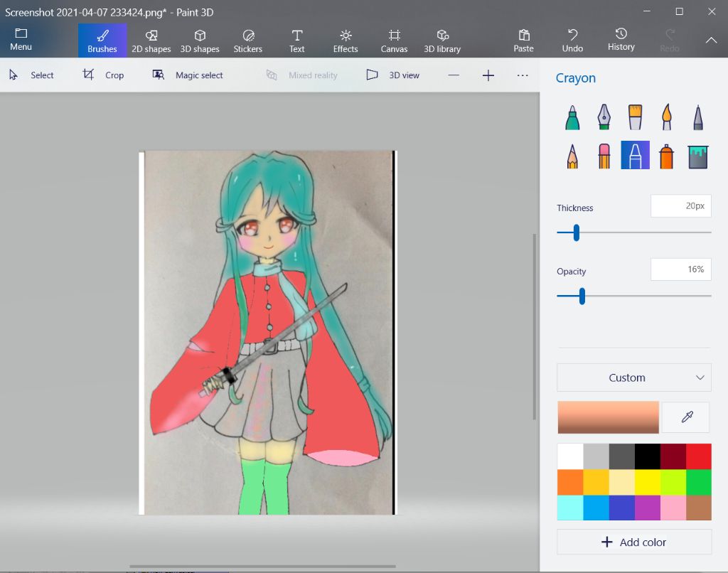Image resolution: width=728 pixels, height=573 pixels.
Task: Choose the sky blue color swatch
Action: (x=596, y=508)
